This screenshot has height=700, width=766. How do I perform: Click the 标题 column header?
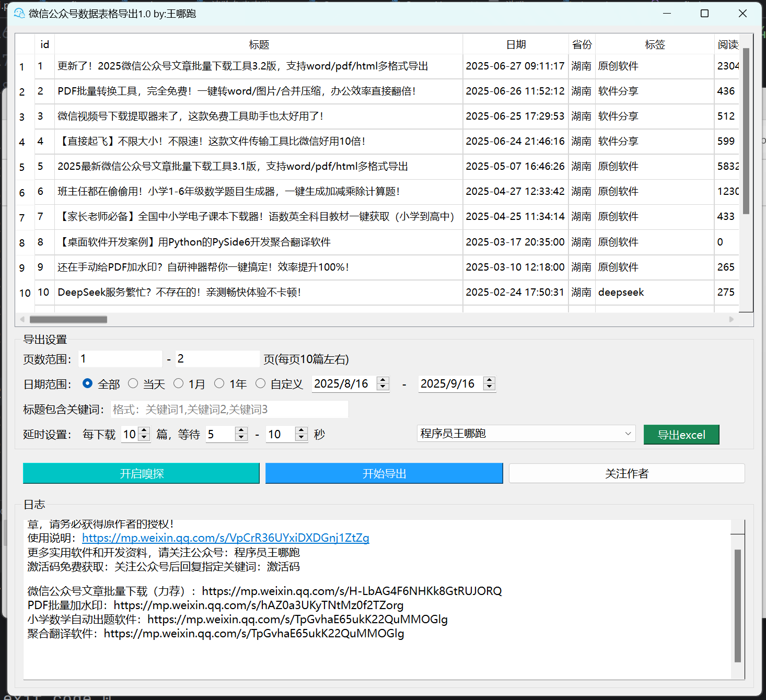coord(259,44)
